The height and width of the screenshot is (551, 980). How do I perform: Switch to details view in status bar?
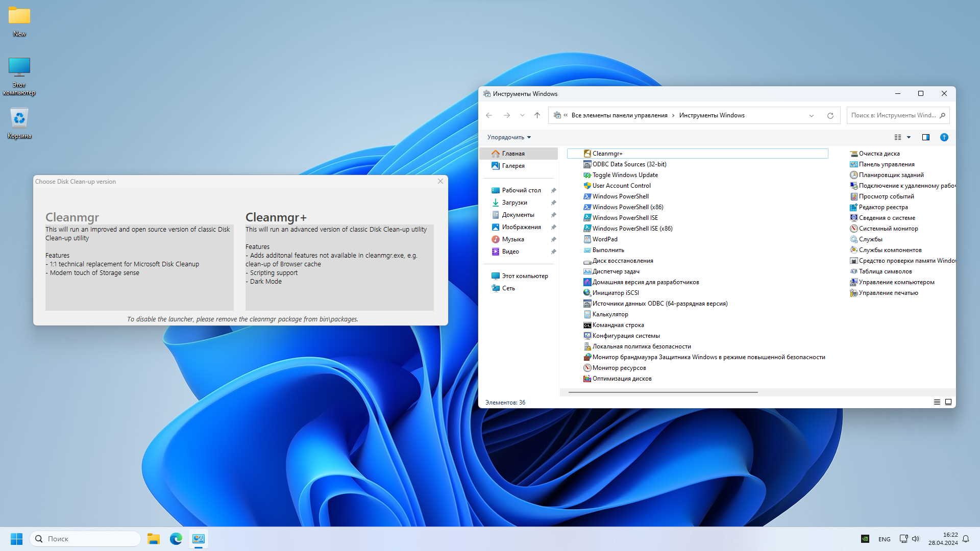[x=937, y=402]
